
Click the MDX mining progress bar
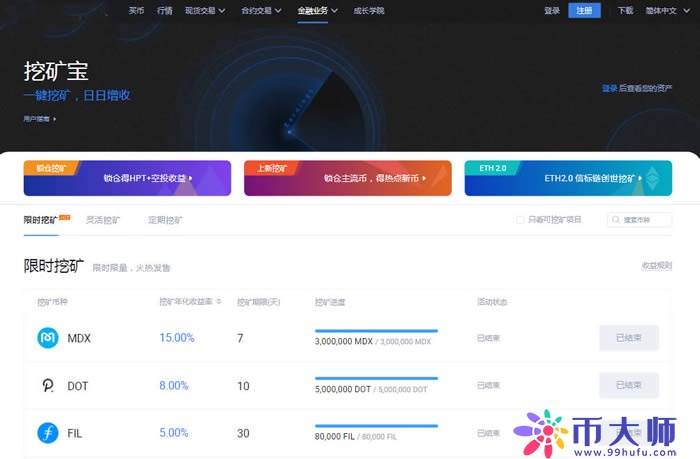pyautogui.click(x=376, y=330)
